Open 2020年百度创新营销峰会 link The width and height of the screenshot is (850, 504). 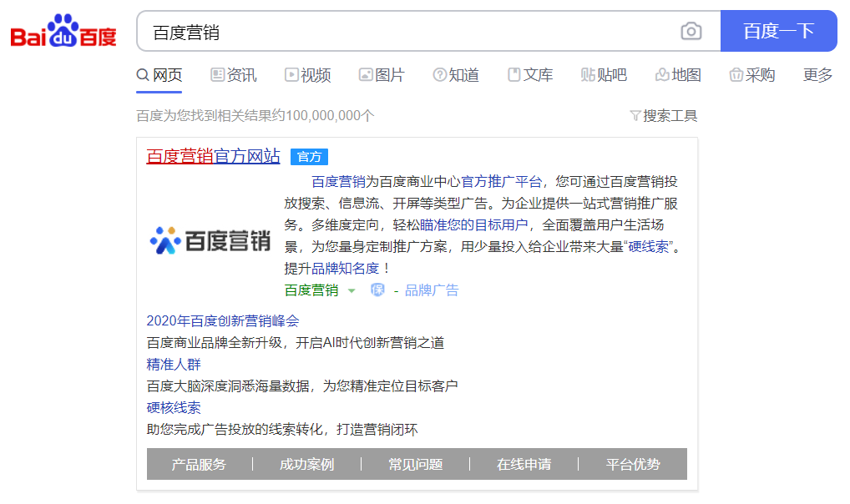point(223,320)
